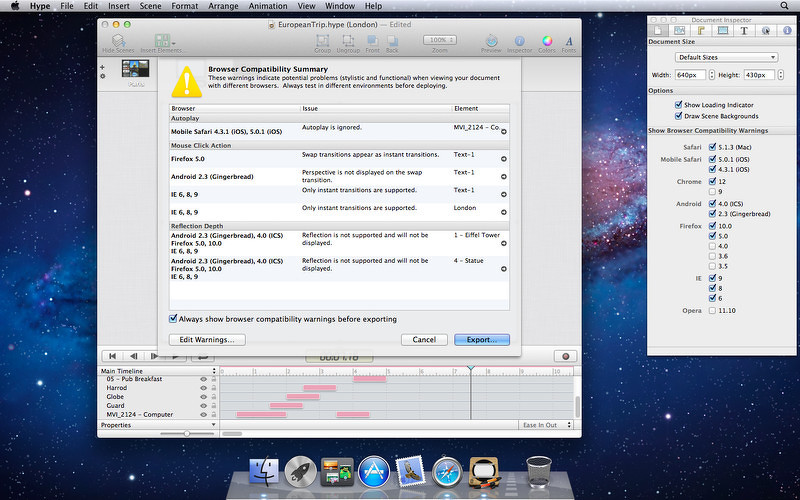This screenshot has width=800, height=500.
Task: Open Spotlight search in menu bar
Action: [x=784, y=6]
